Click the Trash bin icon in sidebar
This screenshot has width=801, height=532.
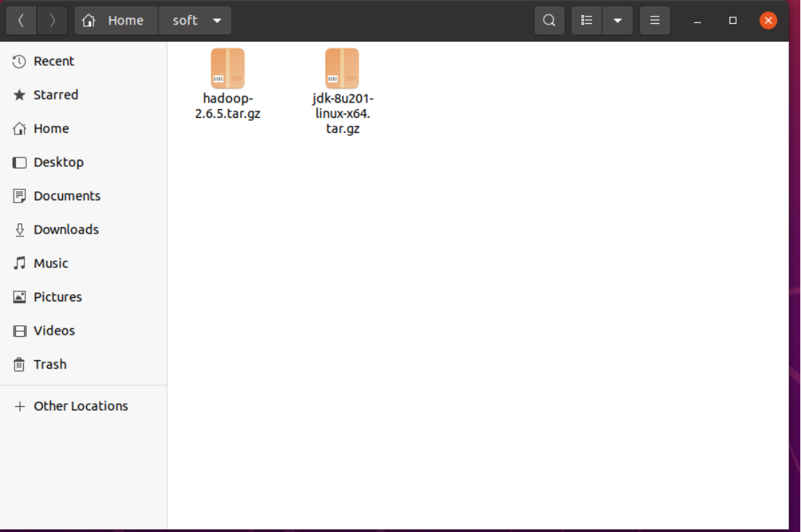pos(20,364)
